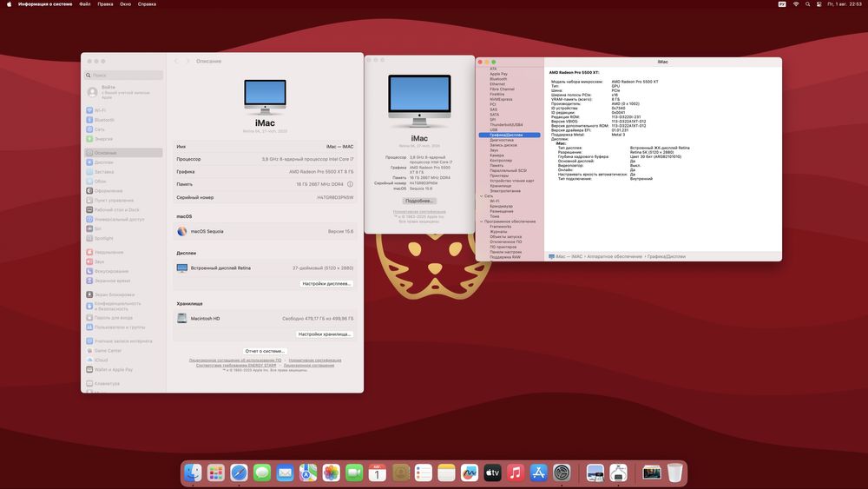
Task: Select Сеть in System Settings sidebar
Action: 99,129
